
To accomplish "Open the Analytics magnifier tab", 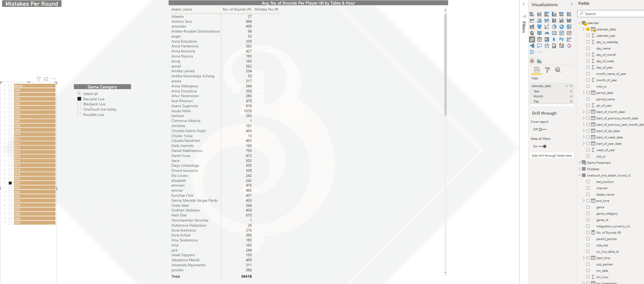I will coord(558,70).
